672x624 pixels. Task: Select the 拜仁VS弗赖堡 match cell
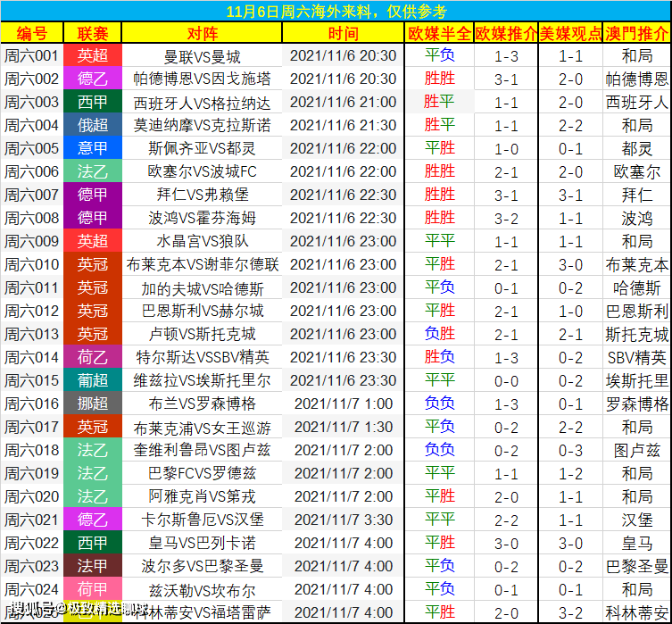(x=202, y=195)
